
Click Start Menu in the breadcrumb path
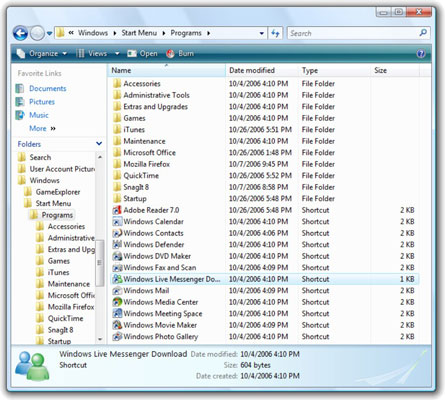(x=139, y=33)
